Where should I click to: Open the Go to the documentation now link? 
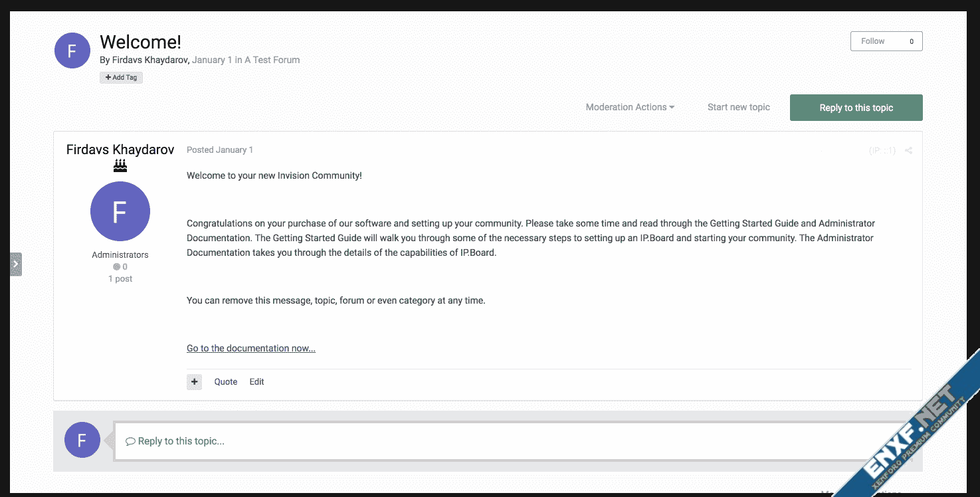point(251,348)
